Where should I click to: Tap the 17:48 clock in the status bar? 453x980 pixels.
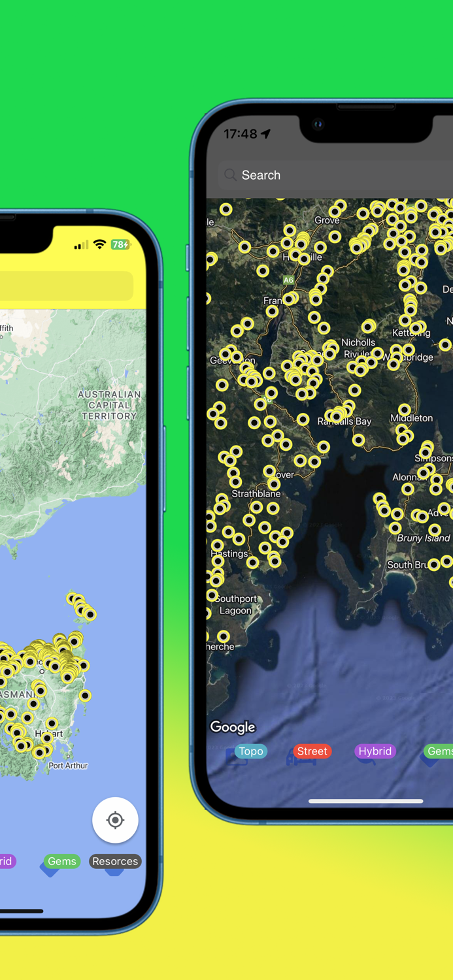(240, 134)
